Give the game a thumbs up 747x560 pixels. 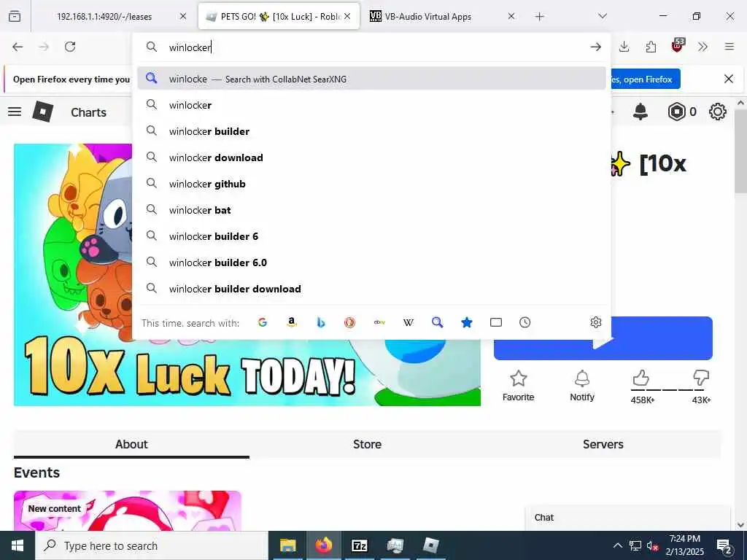(641, 378)
